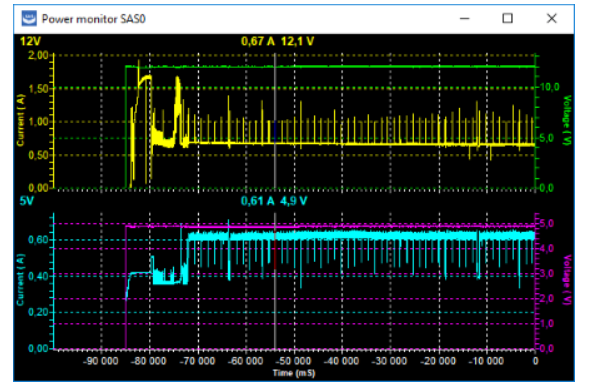Click the 2,00 value on 12V current axis

coord(38,55)
